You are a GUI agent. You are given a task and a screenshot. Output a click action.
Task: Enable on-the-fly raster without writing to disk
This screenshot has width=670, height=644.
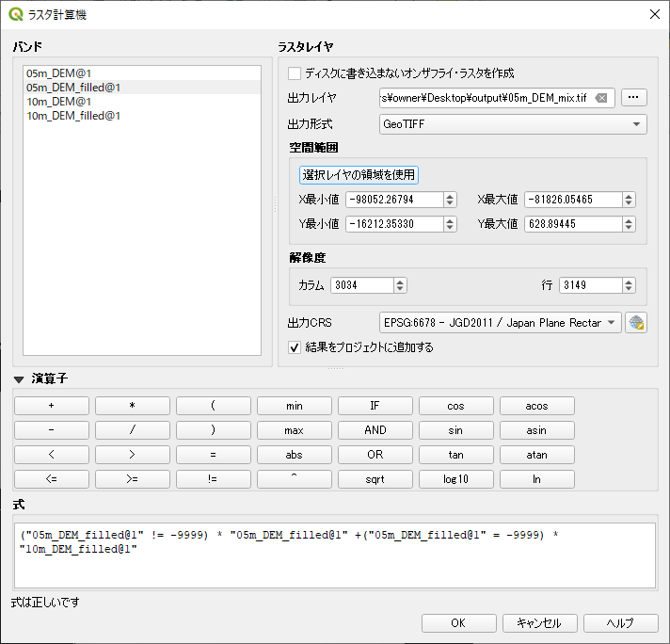[295, 73]
